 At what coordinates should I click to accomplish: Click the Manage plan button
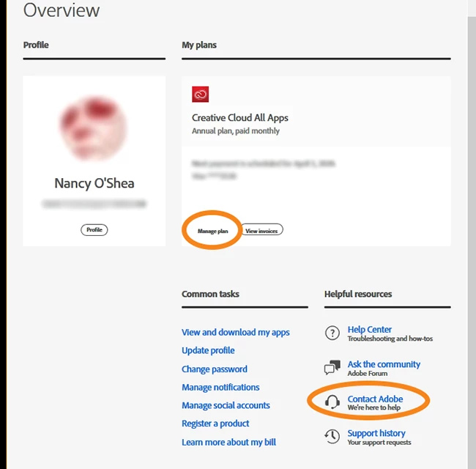coord(212,231)
